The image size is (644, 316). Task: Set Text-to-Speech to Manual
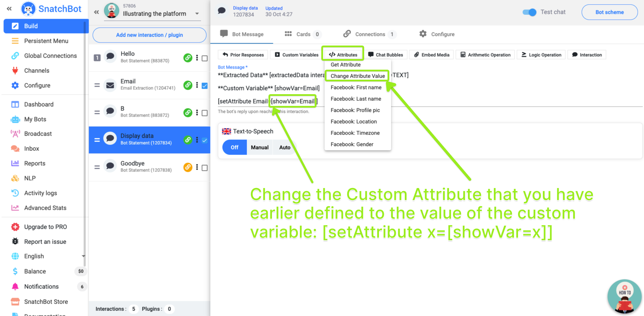[260, 147]
